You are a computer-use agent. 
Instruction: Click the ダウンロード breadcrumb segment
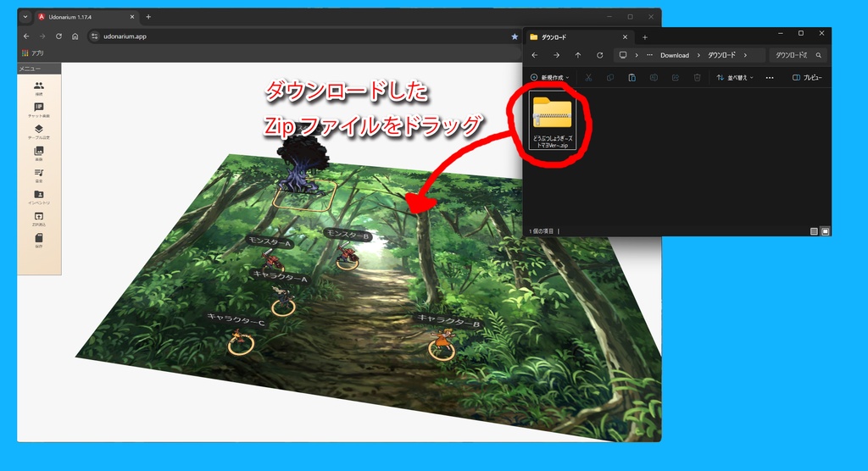722,55
